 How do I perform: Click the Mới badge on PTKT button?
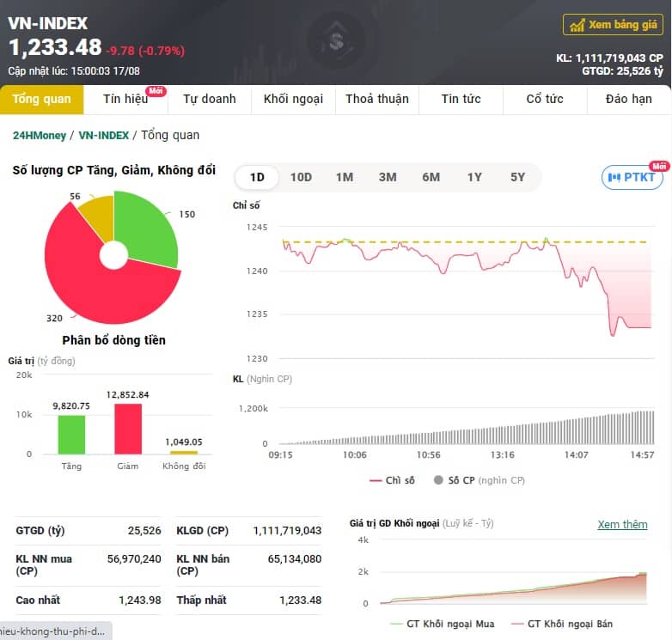tap(659, 166)
